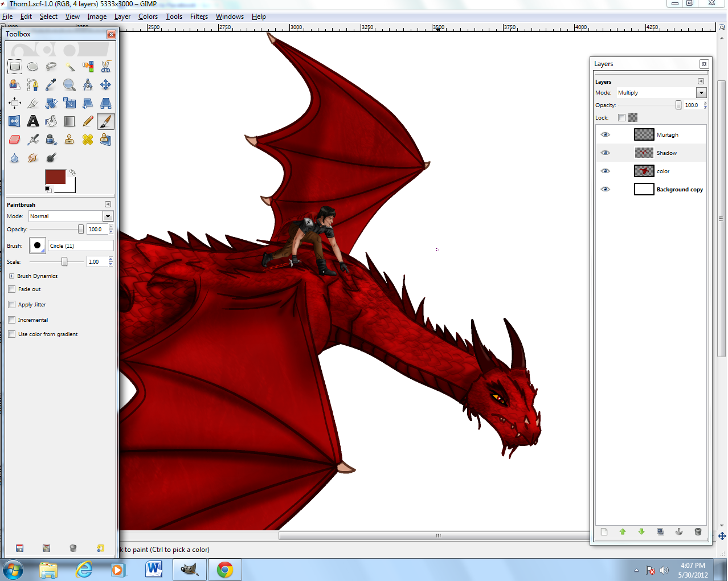Select the Flip tool
This screenshot has width=728, height=581.
coord(15,121)
